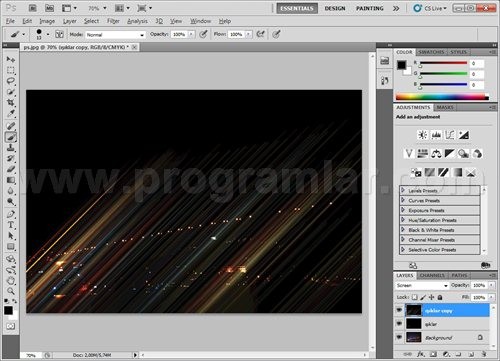
Task: Add a Brightness/Contrast adjustment
Action: pyautogui.click(x=423, y=135)
